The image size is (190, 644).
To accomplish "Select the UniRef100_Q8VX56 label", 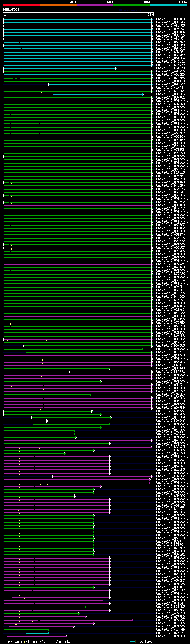I will tap(170, 36).
